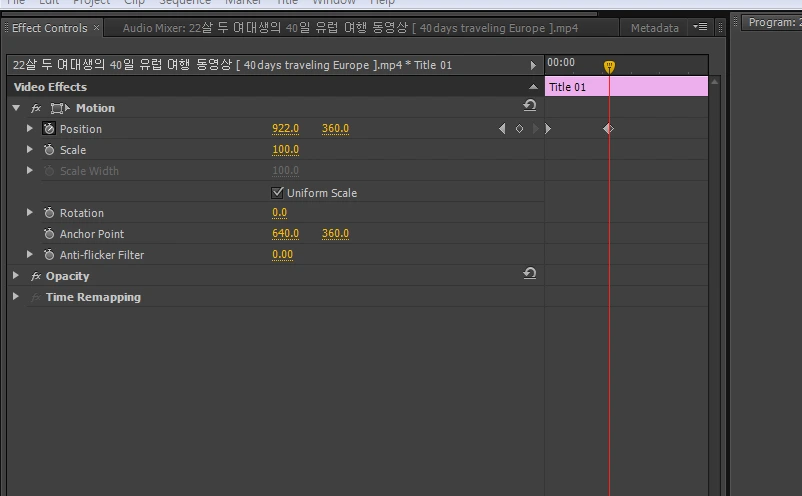Viewport: 802px width, 496px height.
Task: Switch to the Effect Controls tab
Action: [50, 28]
